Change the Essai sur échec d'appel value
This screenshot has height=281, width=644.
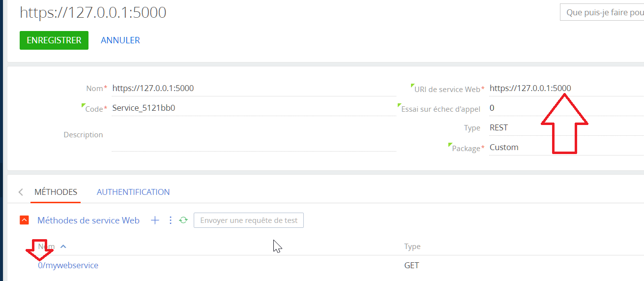pyautogui.click(x=566, y=108)
